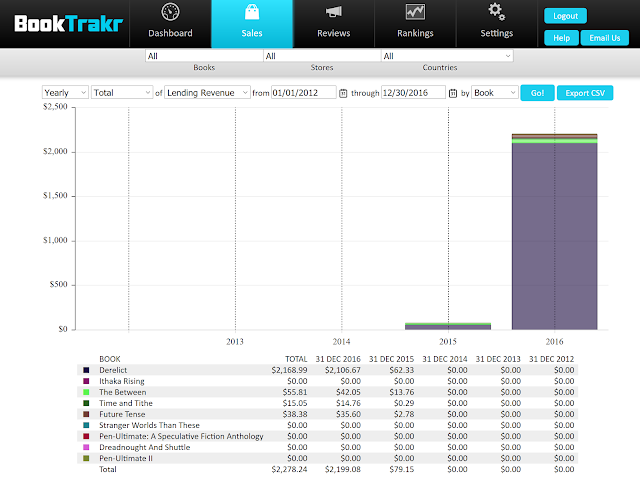Viewport: 640px width, 480px height.
Task: Click the Go! button
Action: [x=537, y=93]
